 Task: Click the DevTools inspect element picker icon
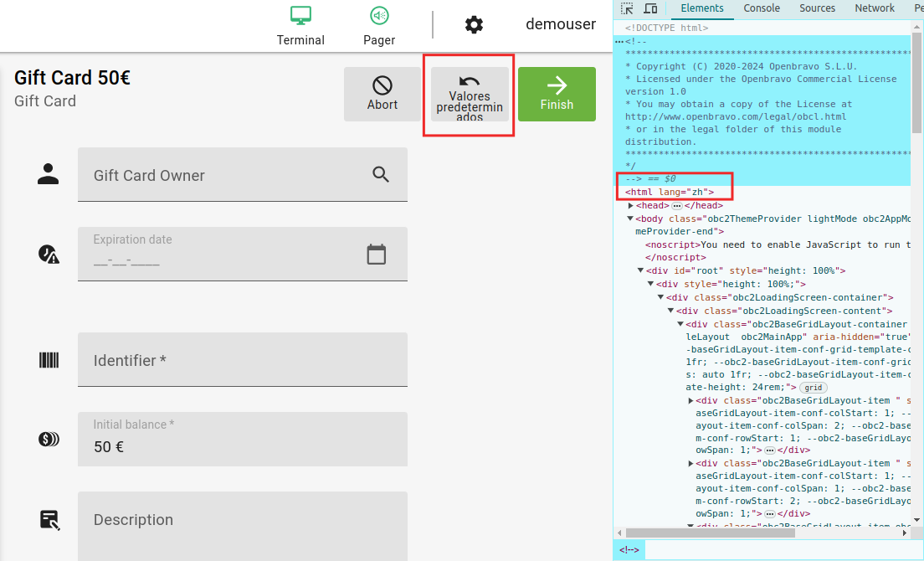627,8
